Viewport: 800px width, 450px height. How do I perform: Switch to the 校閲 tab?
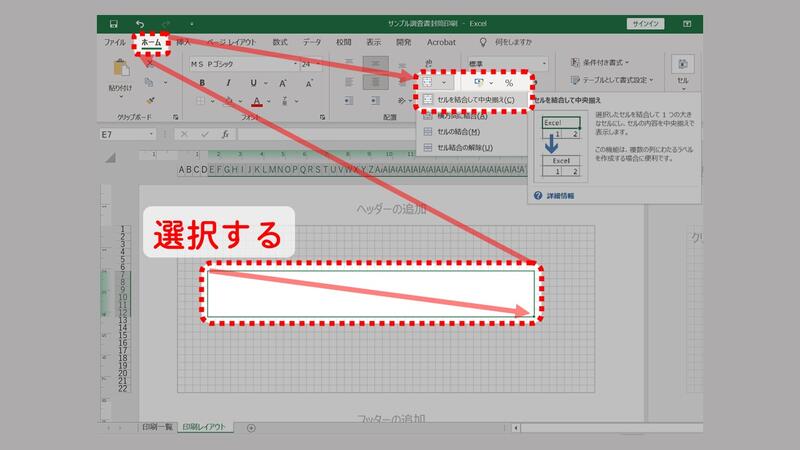(343, 42)
